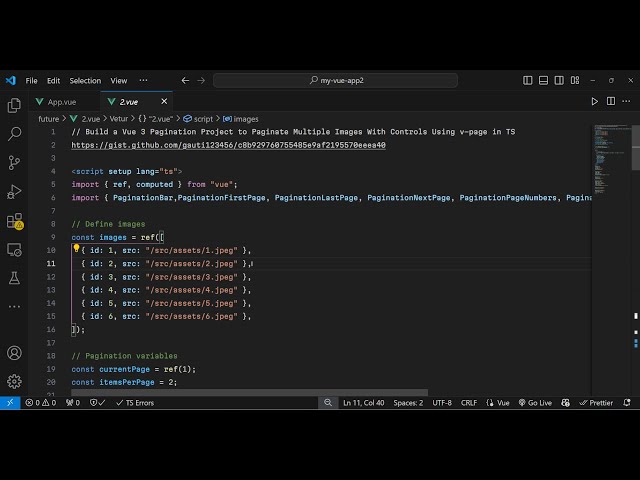This screenshot has height=480, width=640.
Task: Open the Run and Debug view
Action: [14, 191]
